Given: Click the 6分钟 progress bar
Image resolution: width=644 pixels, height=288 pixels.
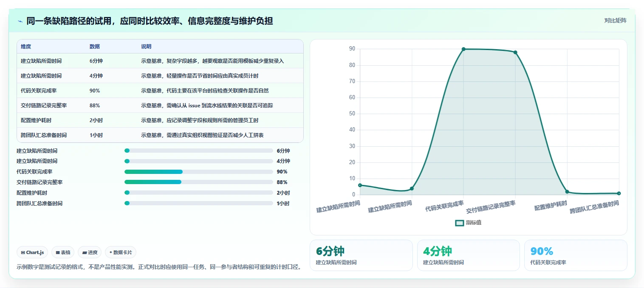Looking at the screenshot, I should pos(198,151).
